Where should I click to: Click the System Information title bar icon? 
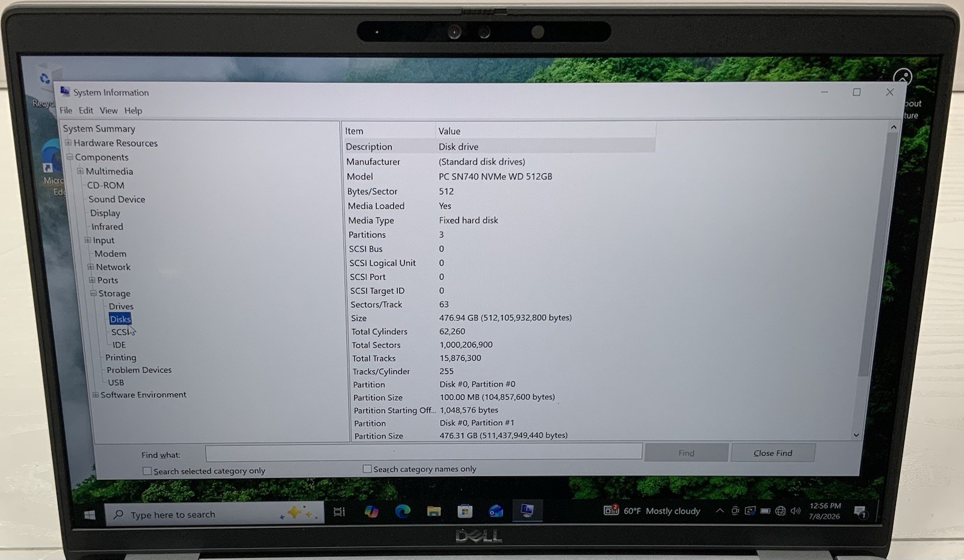(x=65, y=92)
